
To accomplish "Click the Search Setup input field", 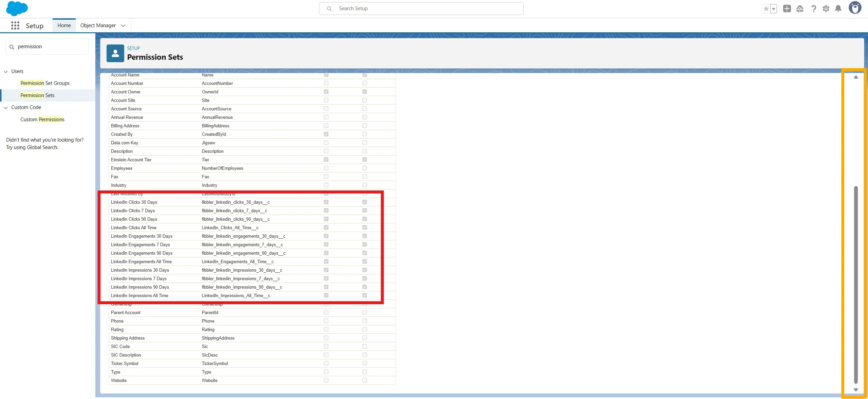I will (x=421, y=8).
